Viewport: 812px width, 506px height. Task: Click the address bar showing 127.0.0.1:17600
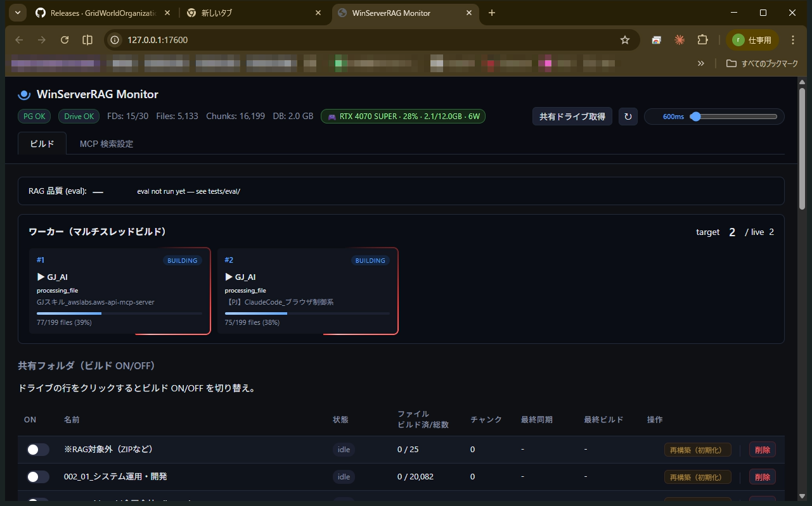[371, 40]
